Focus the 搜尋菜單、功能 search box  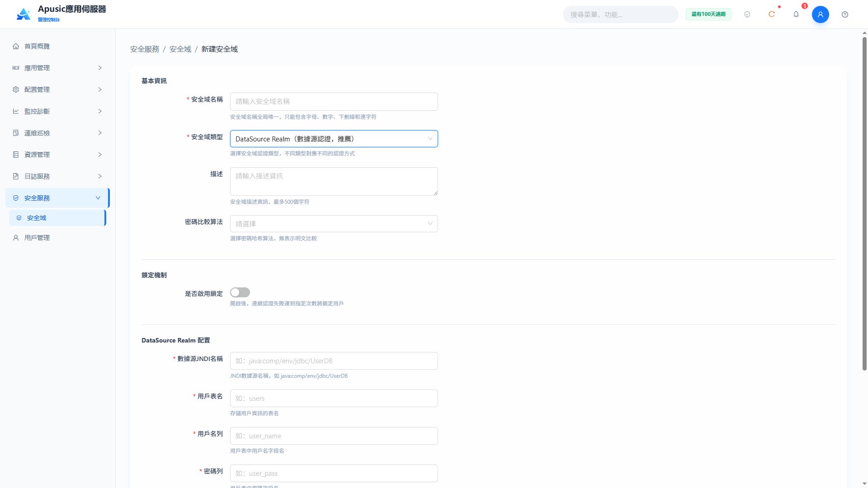click(x=620, y=14)
